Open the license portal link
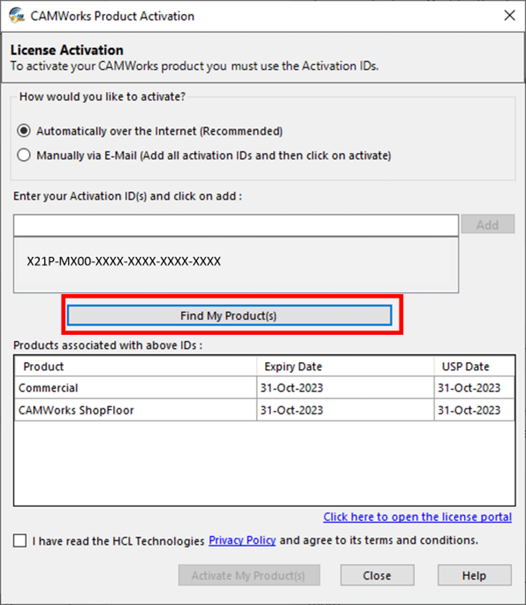 418,517
